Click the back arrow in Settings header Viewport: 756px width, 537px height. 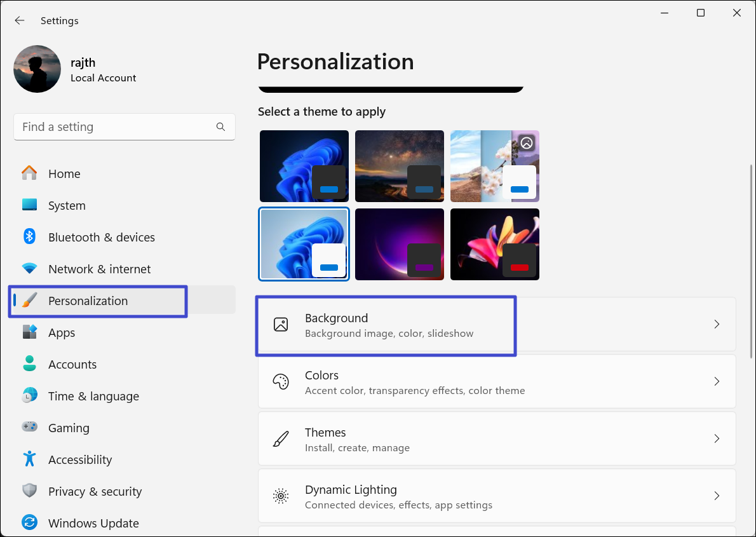pos(20,20)
